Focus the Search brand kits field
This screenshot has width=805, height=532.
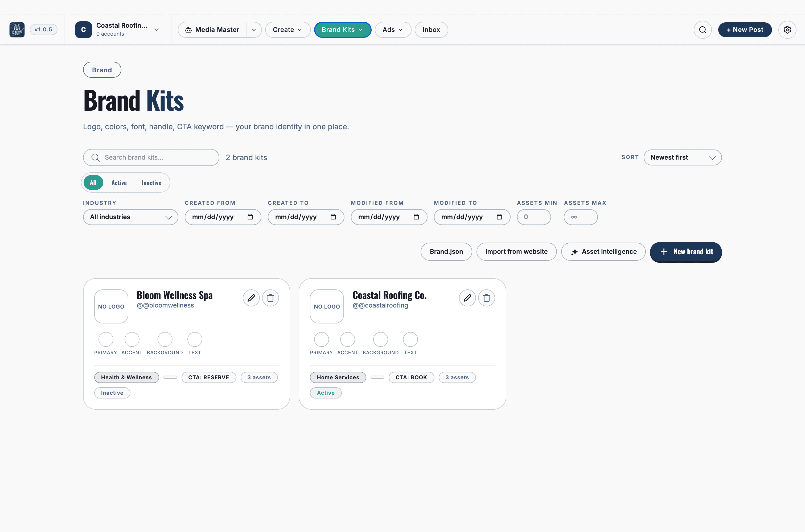coord(151,157)
